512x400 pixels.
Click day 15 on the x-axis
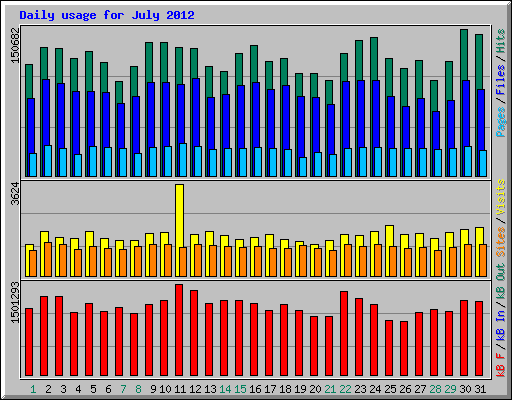tap(240, 389)
